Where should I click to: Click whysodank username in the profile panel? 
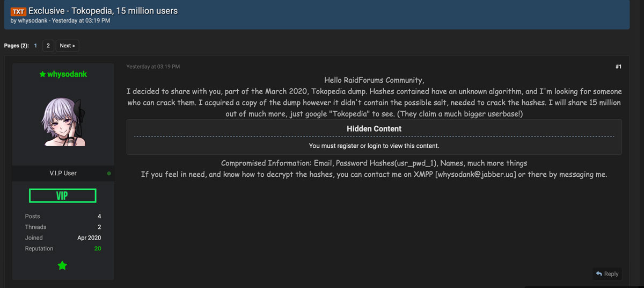67,75
